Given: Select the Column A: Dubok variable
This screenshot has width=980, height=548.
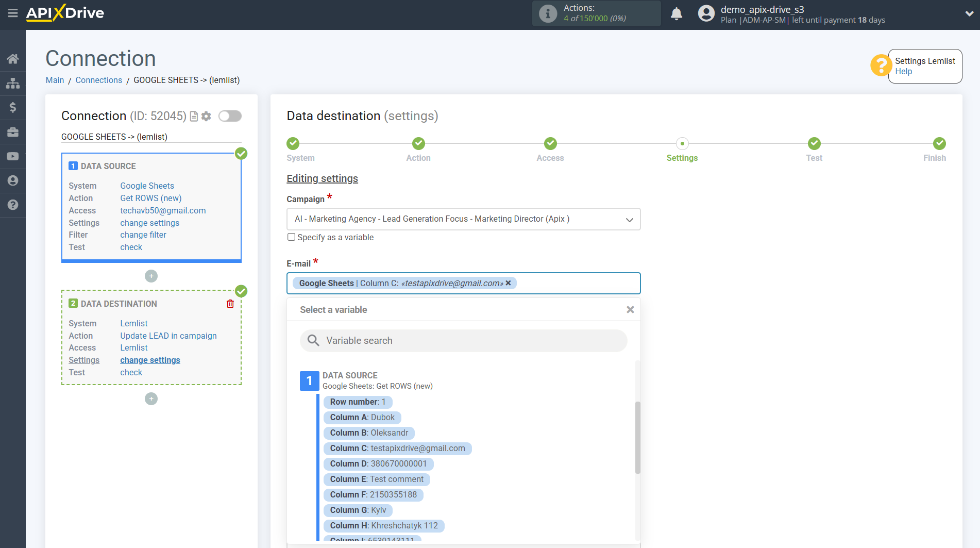Looking at the screenshot, I should tap(362, 417).
